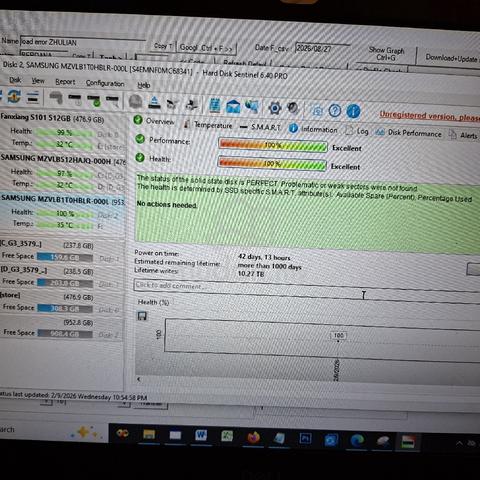The image size is (480, 480).
Task: Click the Unregistered version link
Action: (x=429, y=116)
